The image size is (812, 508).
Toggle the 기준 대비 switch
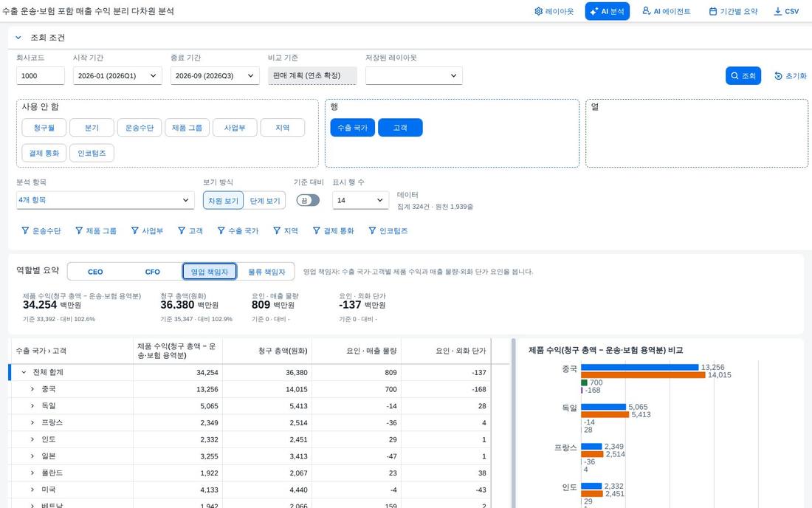[308, 200]
